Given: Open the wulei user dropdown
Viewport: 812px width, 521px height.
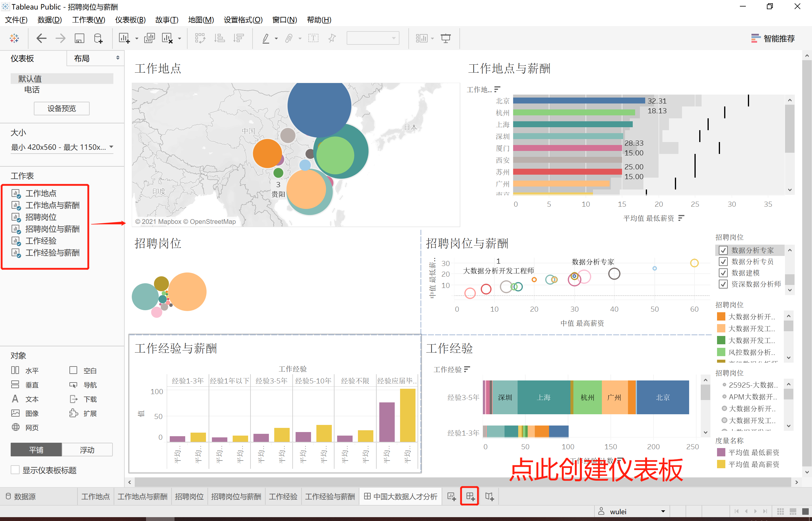Looking at the screenshot, I should click(663, 511).
